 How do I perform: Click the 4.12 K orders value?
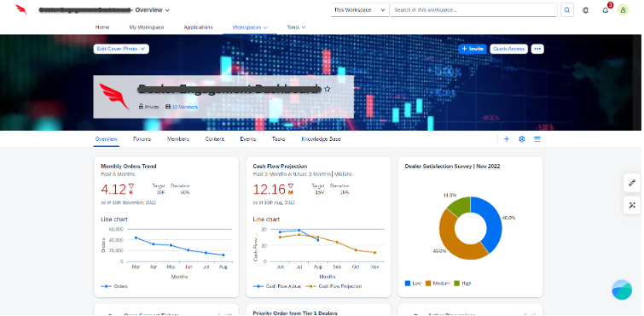pos(117,190)
